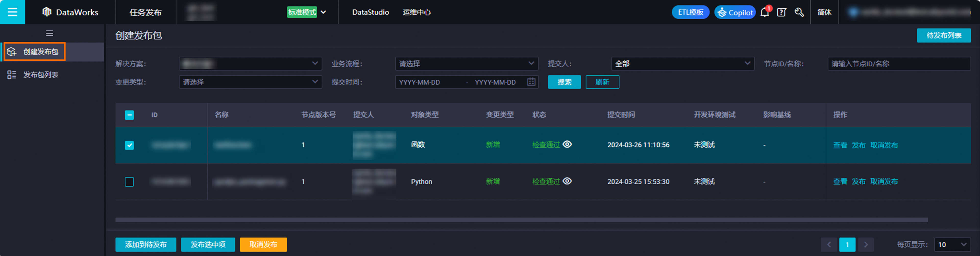This screenshot has height=256, width=980.
Task: Open ETL模板 templates
Action: [690, 12]
